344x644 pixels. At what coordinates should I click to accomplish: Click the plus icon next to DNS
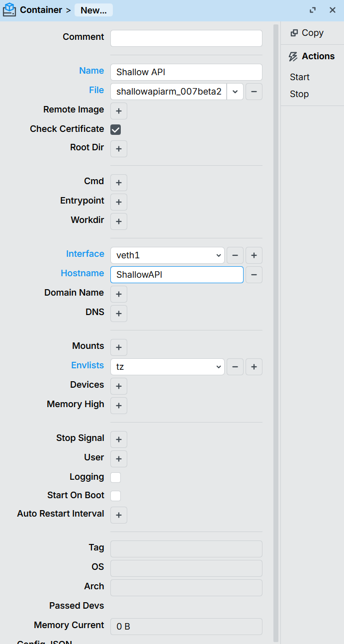point(118,314)
